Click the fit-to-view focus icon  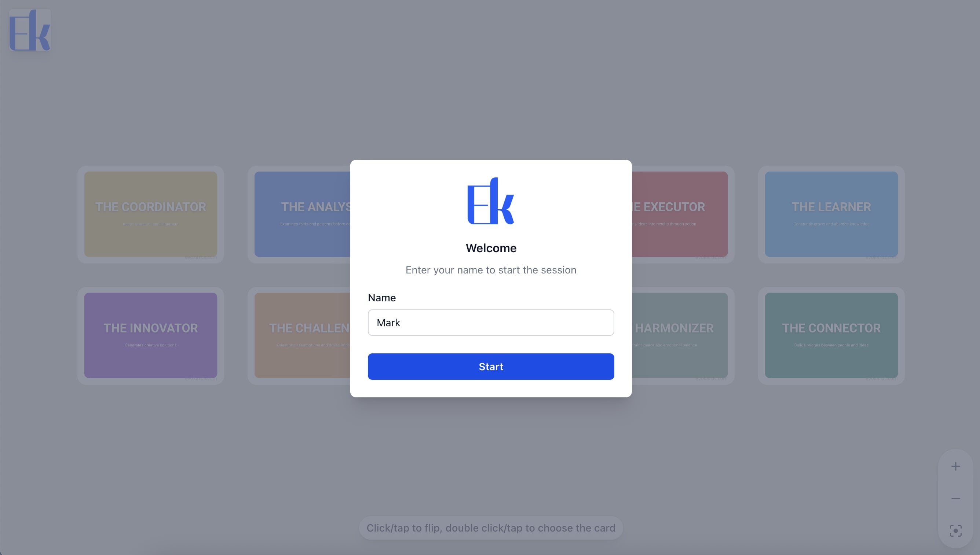click(955, 530)
